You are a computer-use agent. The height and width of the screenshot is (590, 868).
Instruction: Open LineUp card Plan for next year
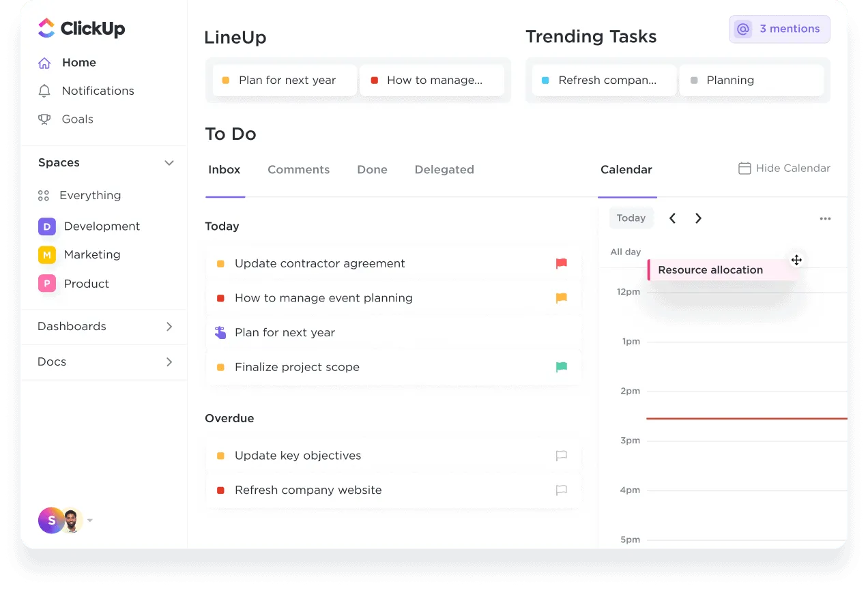point(285,80)
